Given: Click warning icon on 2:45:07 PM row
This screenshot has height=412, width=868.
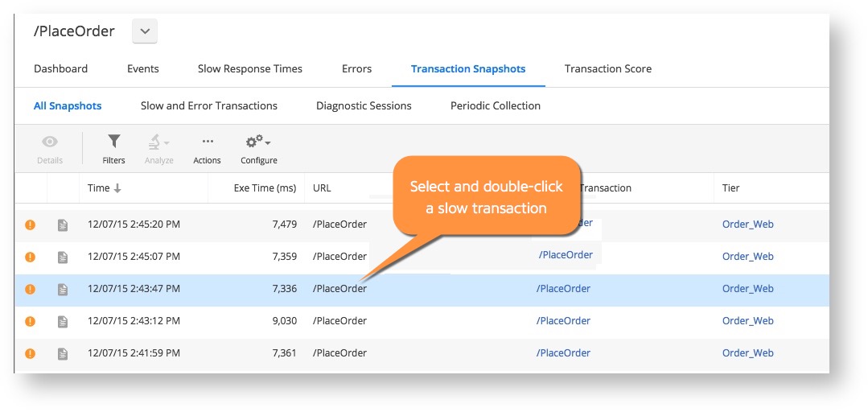Looking at the screenshot, I should [x=30, y=257].
